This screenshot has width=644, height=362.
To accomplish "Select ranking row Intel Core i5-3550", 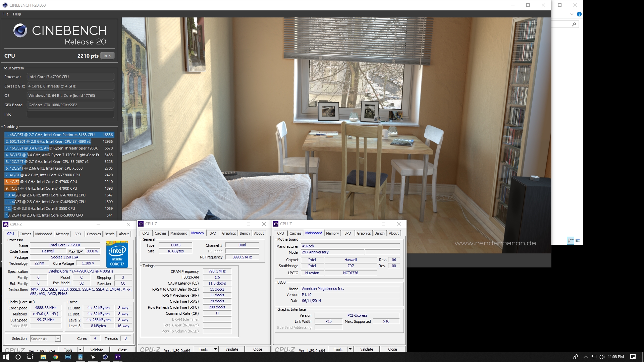I will pyautogui.click(x=59, y=208).
